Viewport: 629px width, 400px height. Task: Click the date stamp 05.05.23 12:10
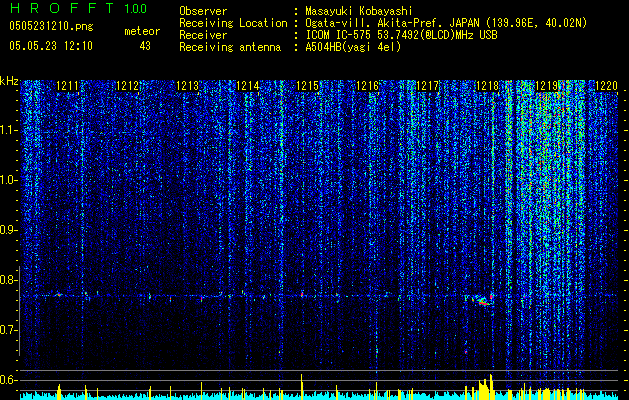click(x=51, y=46)
